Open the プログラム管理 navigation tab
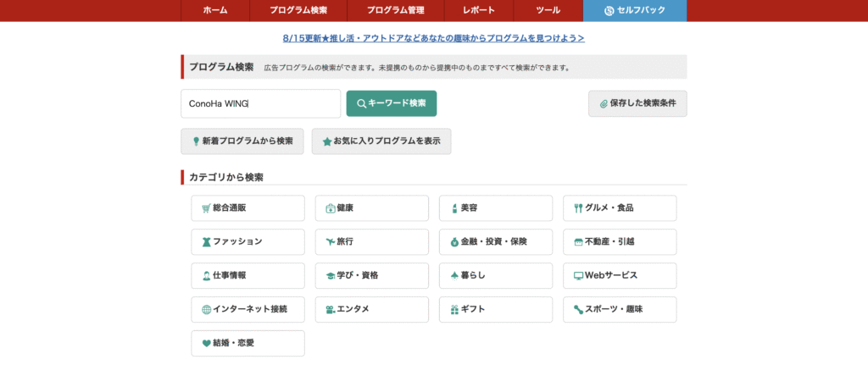This screenshot has height=376, width=868. point(395,10)
